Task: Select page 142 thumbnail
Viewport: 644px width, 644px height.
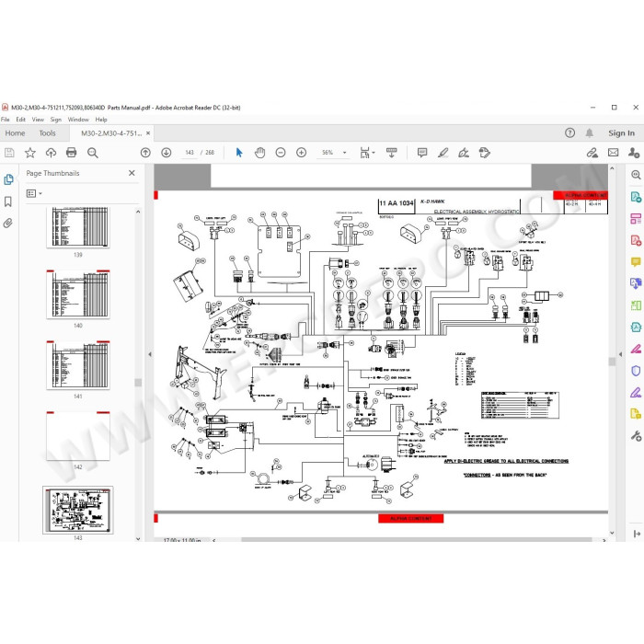Action: point(78,436)
